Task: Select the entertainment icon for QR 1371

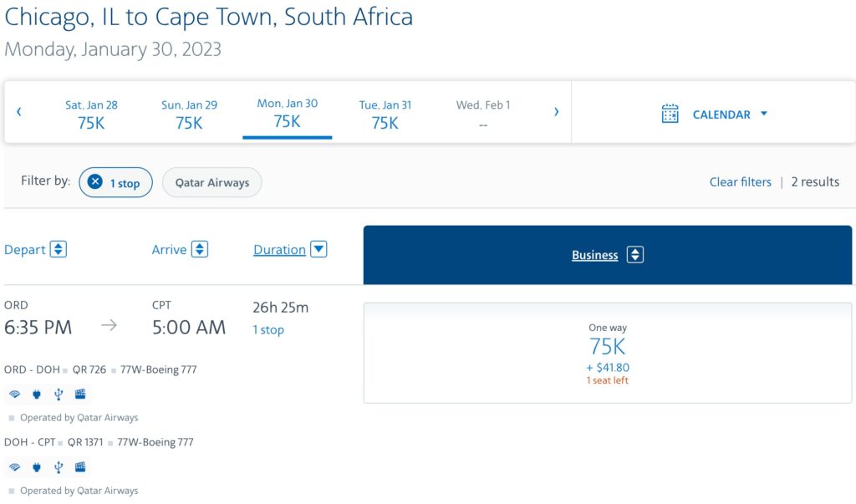Action: (x=79, y=467)
